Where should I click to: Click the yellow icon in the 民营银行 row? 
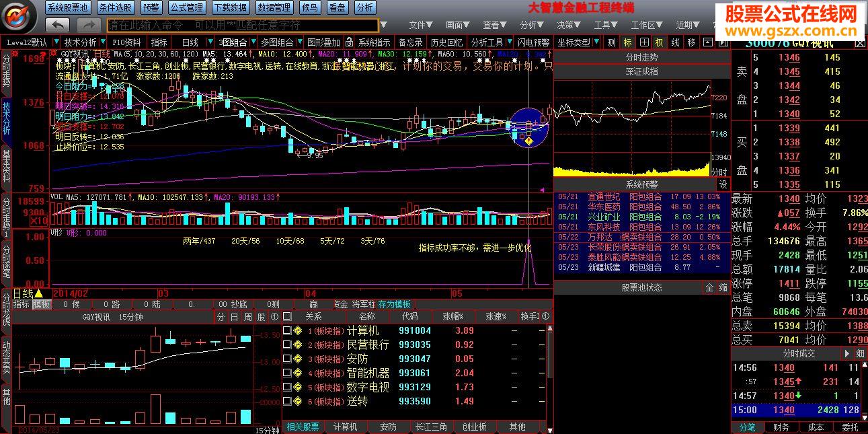coord(297,345)
